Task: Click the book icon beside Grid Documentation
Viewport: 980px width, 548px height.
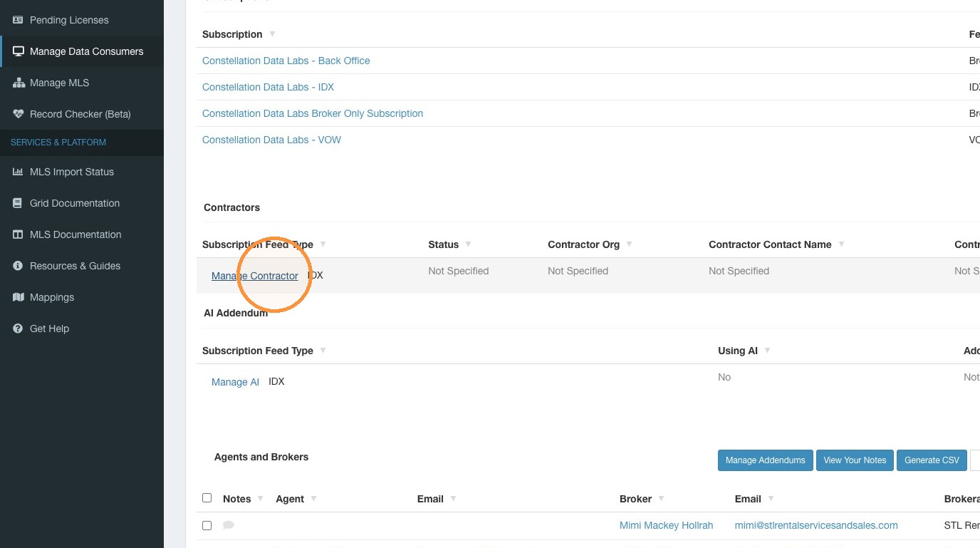Action: (x=18, y=203)
